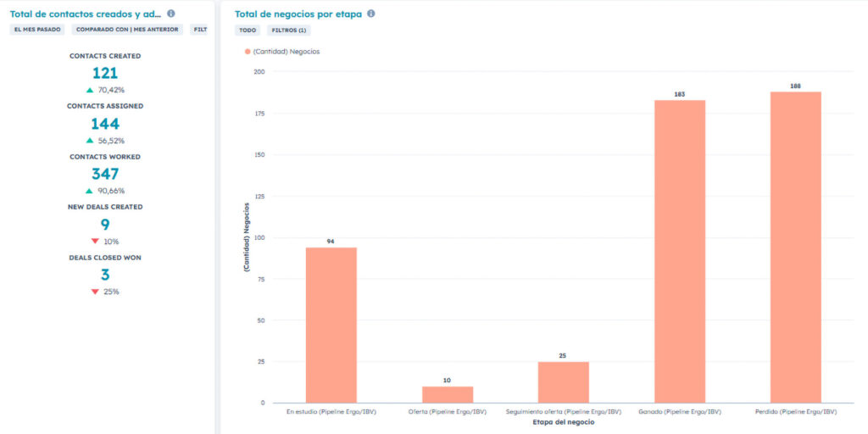Open the Total de contactos creados report title
The image size is (868, 434).
tap(85, 14)
